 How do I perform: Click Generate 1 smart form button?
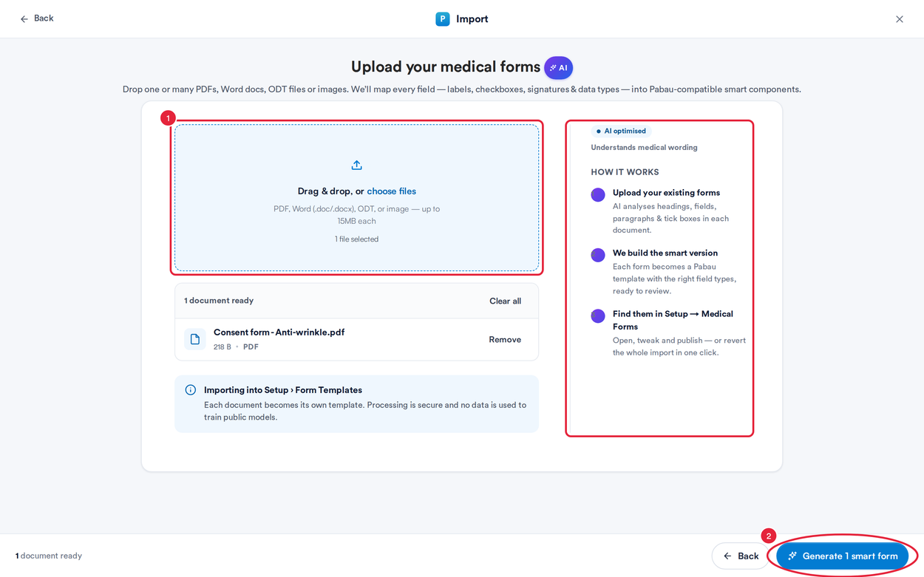pyautogui.click(x=843, y=556)
